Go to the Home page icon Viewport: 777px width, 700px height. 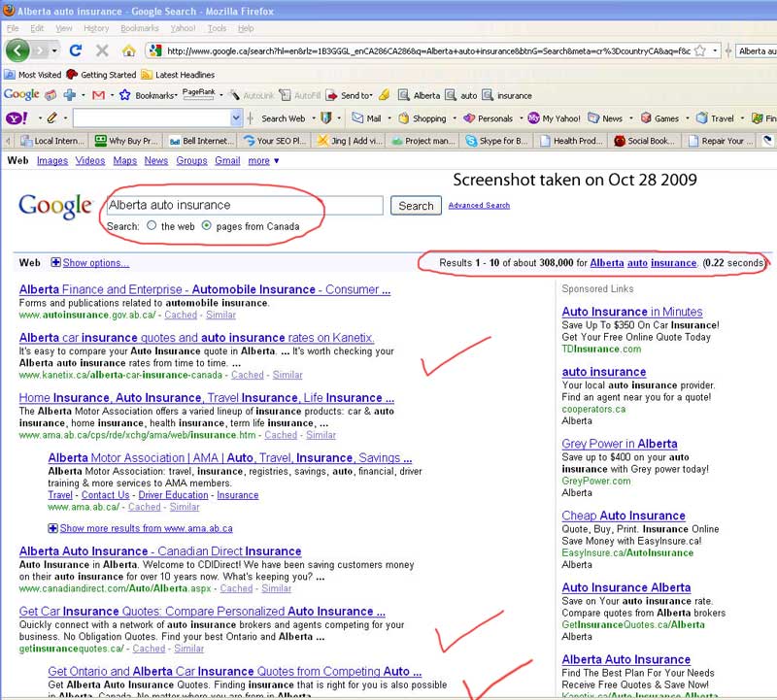coord(129,50)
